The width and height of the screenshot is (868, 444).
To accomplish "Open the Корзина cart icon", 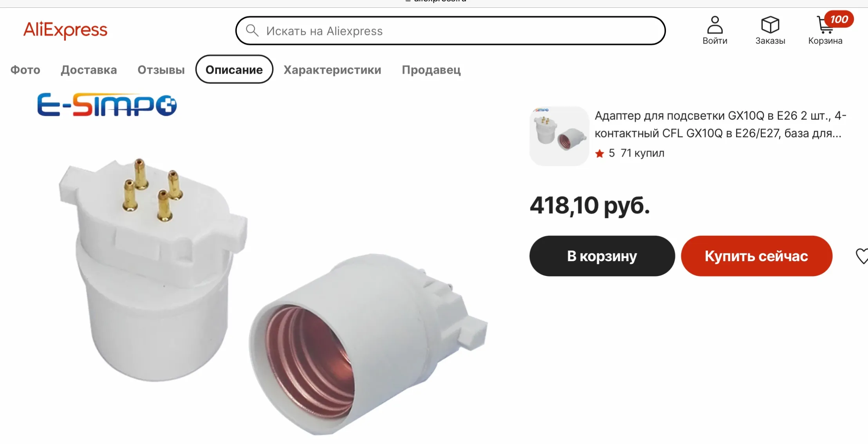I will click(825, 25).
